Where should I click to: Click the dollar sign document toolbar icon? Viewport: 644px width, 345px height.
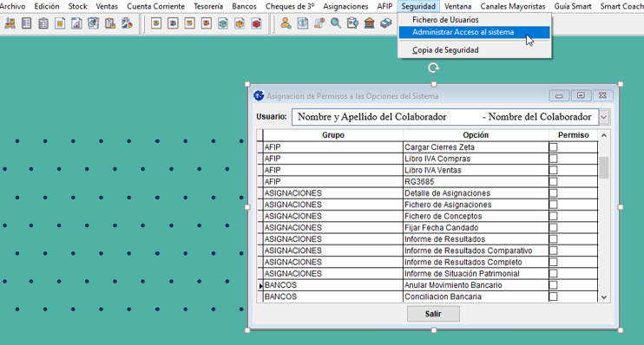pyautogui.click(x=303, y=23)
